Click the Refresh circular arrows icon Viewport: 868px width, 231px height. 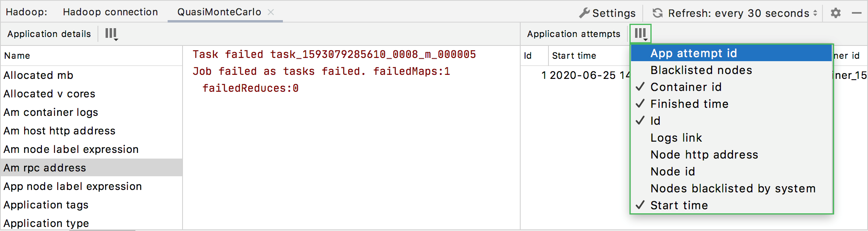658,13
